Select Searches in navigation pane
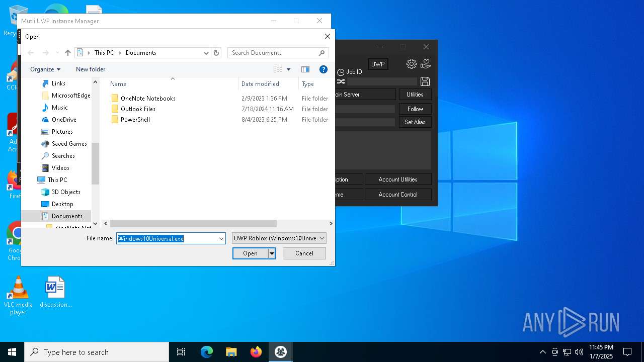The image size is (644, 362). [63, 156]
